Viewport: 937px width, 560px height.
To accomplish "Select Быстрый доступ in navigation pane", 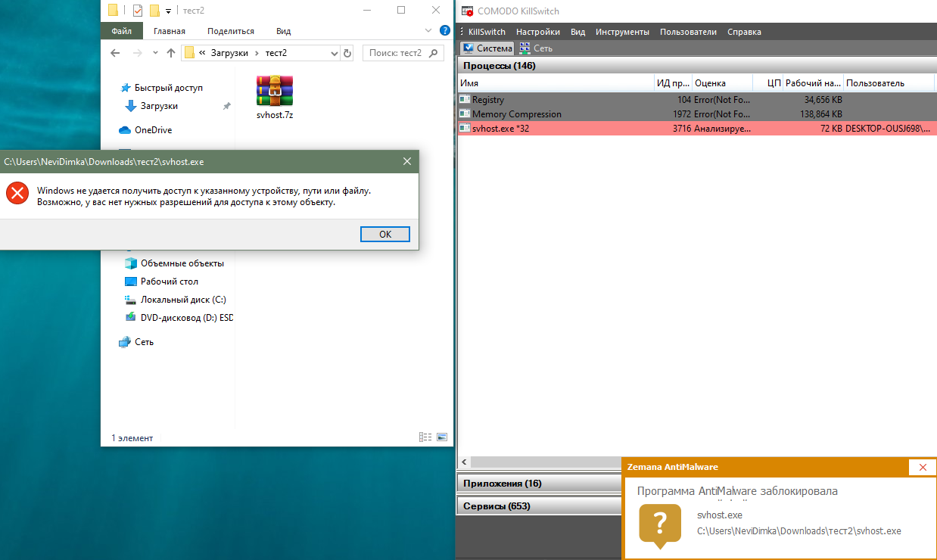I will click(x=169, y=88).
